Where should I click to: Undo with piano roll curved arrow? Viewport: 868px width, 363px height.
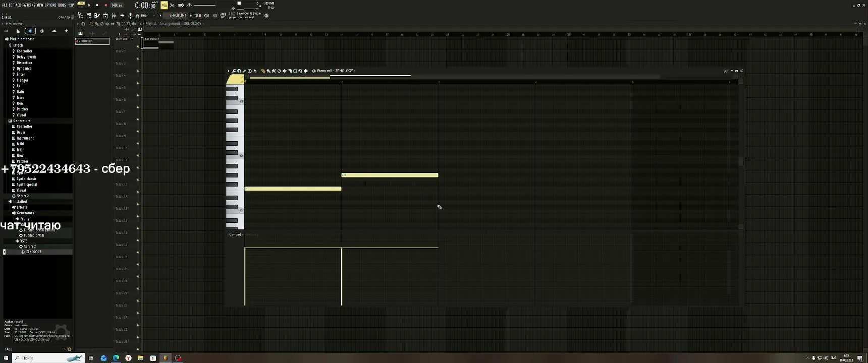(x=255, y=71)
